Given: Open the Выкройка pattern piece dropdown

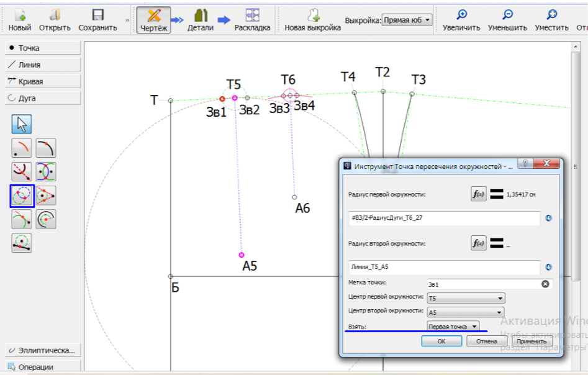Looking at the screenshot, I should (x=407, y=20).
